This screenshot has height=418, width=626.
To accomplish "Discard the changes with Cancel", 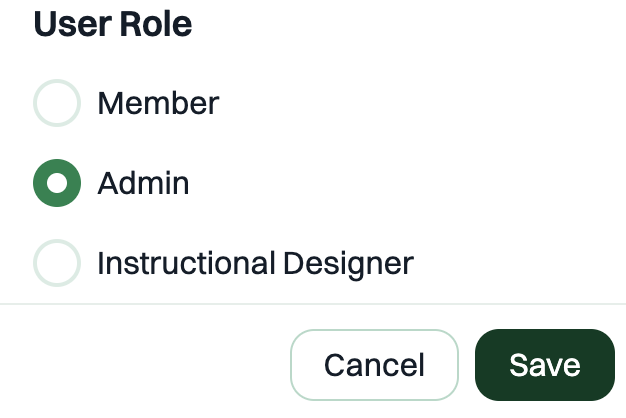I will [374, 365].
